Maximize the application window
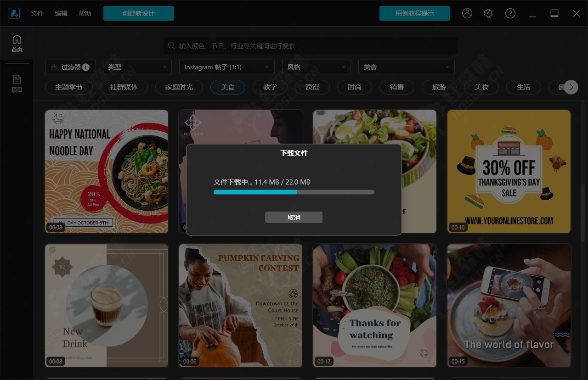Image resolution: width=588 pixels, height=380 pixels. pos(554,13)
